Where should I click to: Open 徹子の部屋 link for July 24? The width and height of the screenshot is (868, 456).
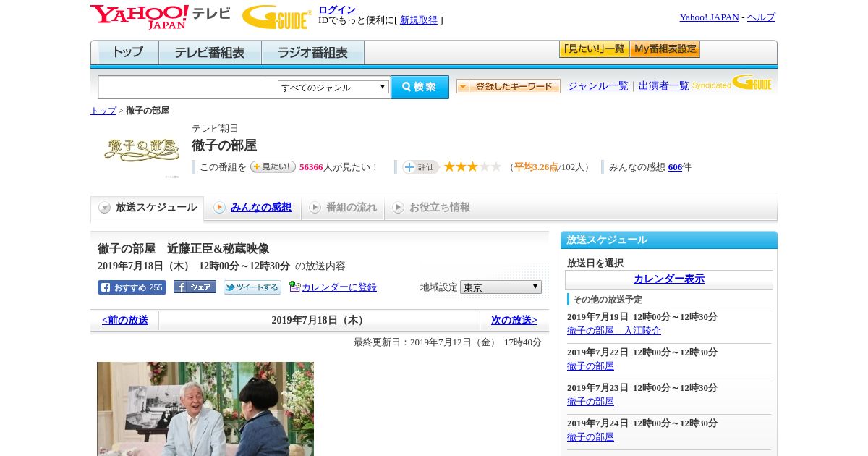[x=590, y=437]
